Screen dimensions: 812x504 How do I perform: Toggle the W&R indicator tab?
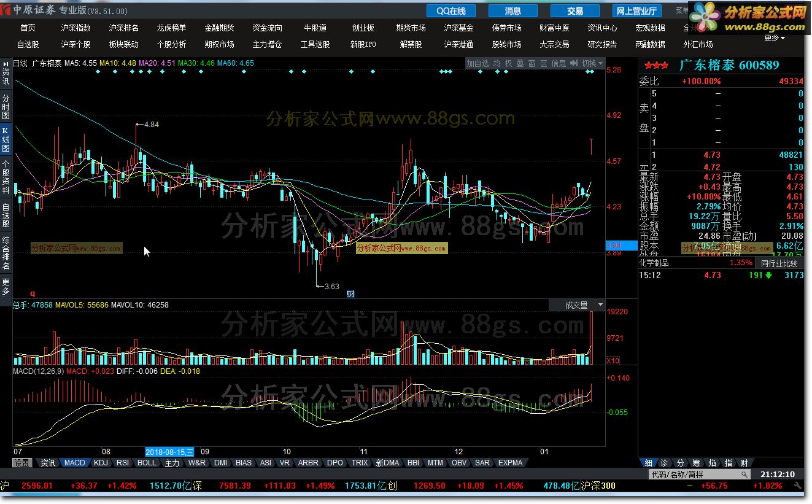point(197,463)
